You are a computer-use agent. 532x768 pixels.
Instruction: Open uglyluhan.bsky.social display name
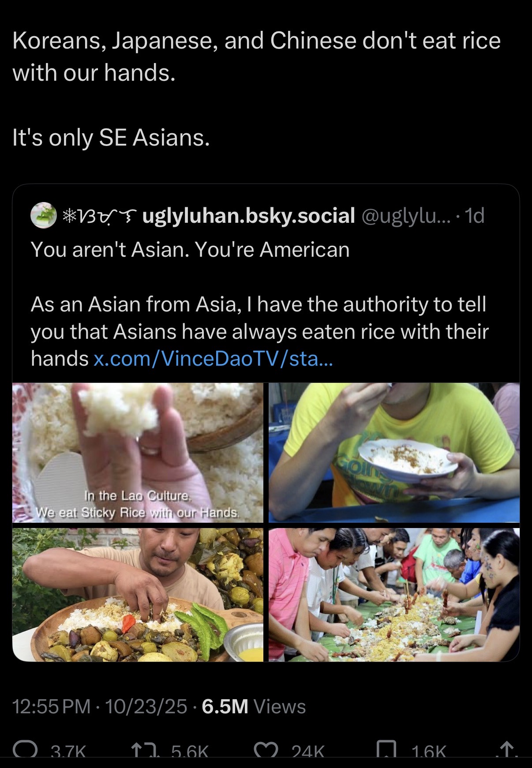(x=249, y=215)
